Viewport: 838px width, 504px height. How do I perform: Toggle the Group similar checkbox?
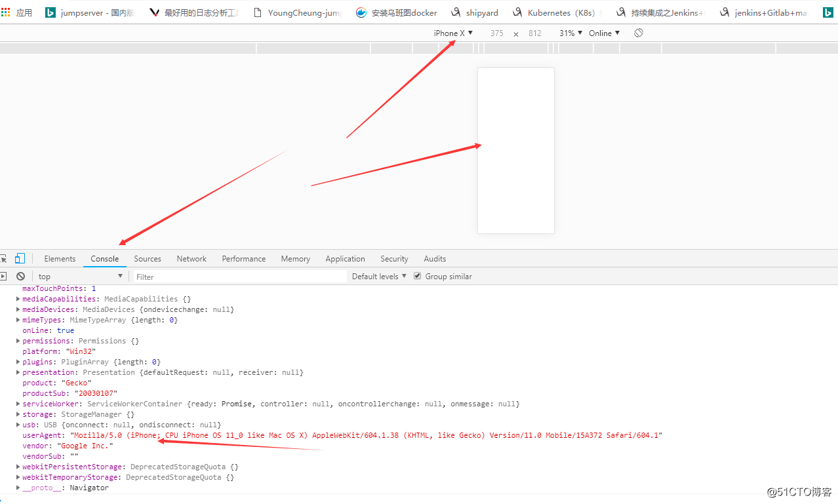pyautogui.click(x=417, y=277)
